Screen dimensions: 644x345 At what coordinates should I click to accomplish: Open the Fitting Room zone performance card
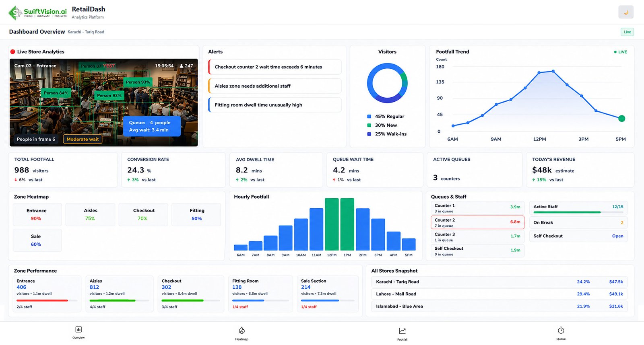point(260,294)
